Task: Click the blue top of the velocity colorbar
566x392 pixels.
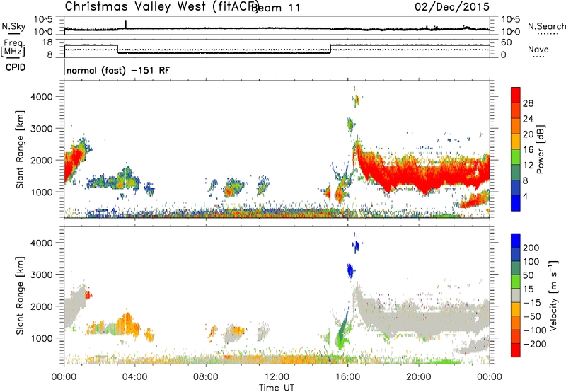Action: coord(516,241)
